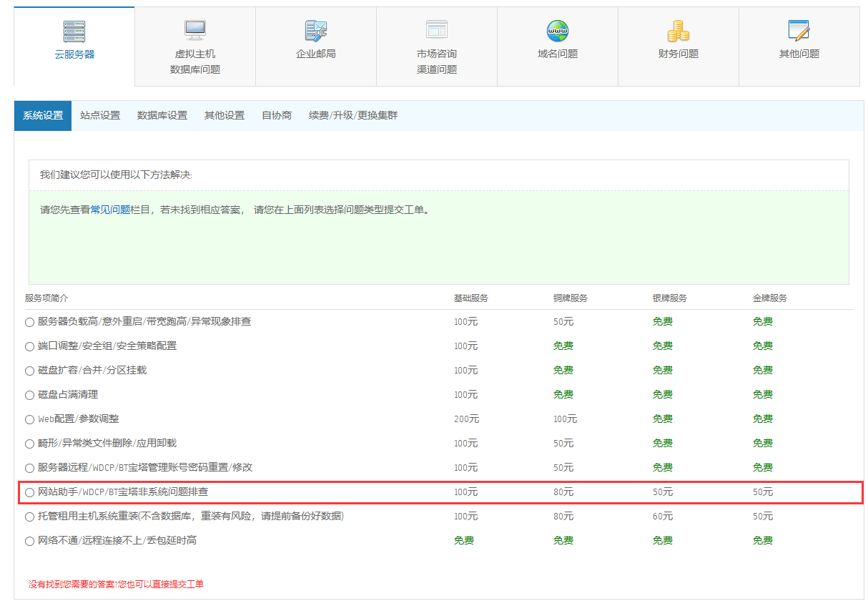Click the 200元 price in Web配置 row
The image size is (868, 606).
pyautogui.click(x=467, y=419)
